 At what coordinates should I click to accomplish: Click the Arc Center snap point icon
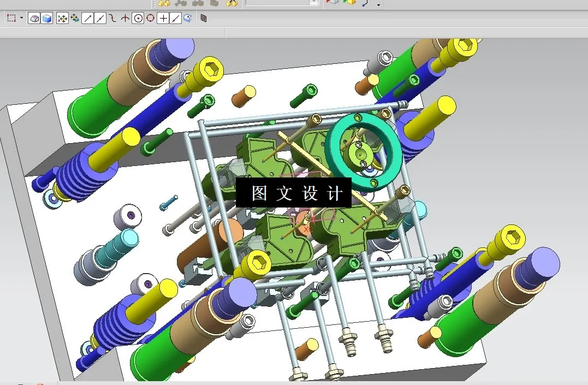tap(139, 18)
